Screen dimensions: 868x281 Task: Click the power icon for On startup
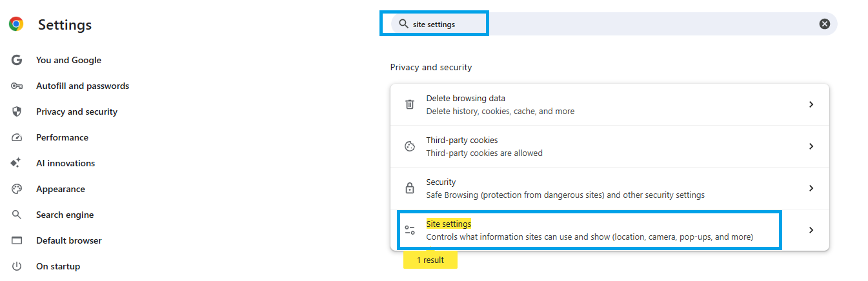[x=17, y=266]
